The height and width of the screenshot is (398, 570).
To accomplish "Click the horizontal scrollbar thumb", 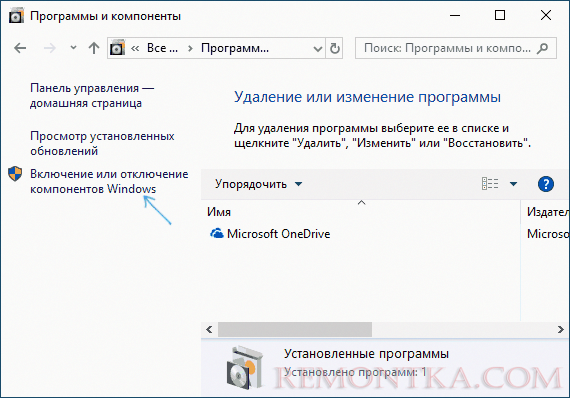I will coord(295,329).
